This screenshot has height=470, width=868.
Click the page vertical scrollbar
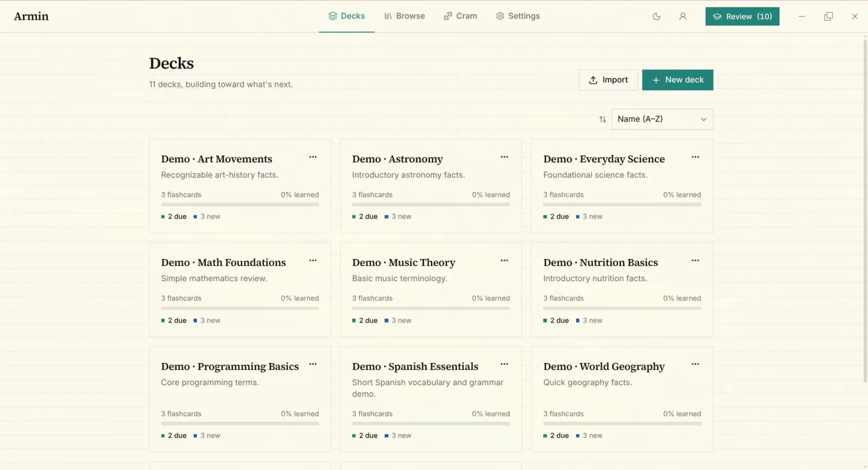(865, 210)
